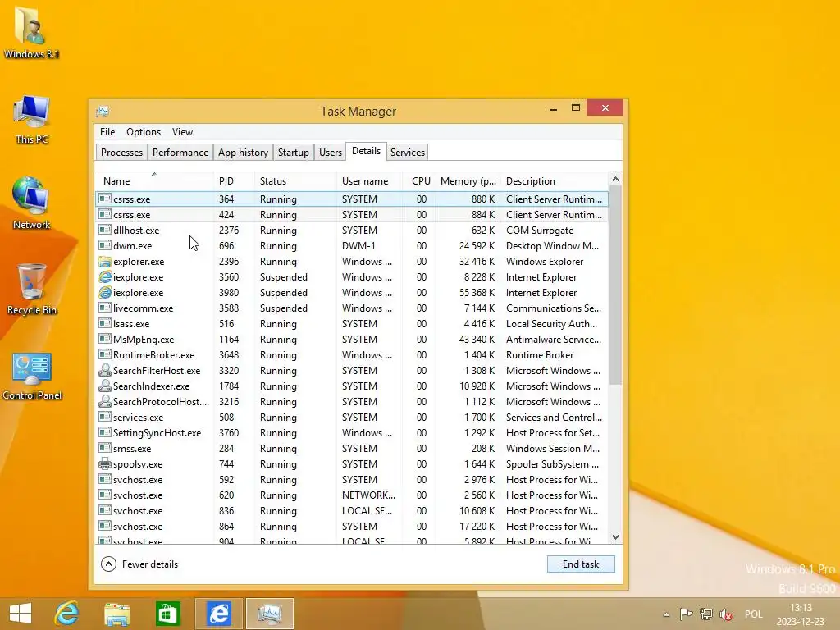Select svchost.exe with PID 592

tap(352, 479)
